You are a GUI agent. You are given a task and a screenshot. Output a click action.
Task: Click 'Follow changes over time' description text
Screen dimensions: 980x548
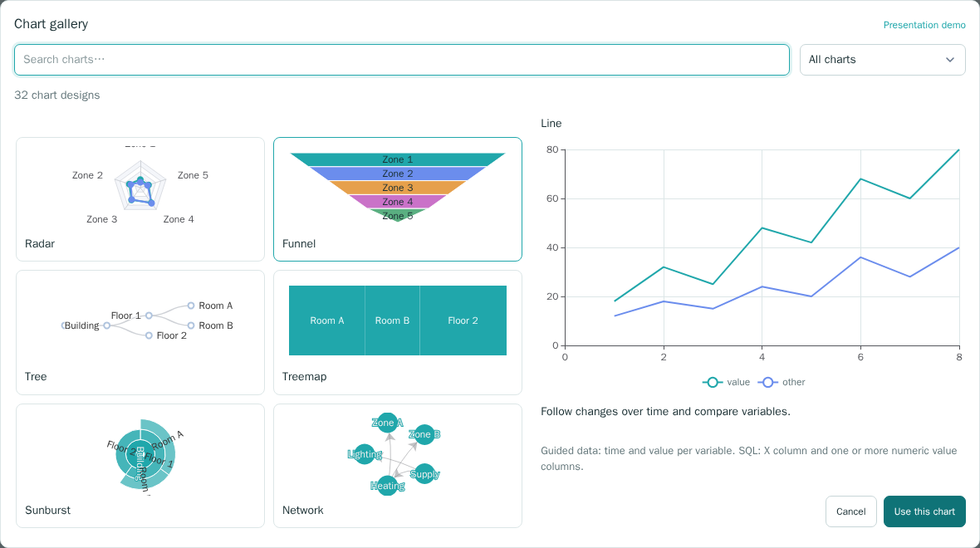pos(665,411)
